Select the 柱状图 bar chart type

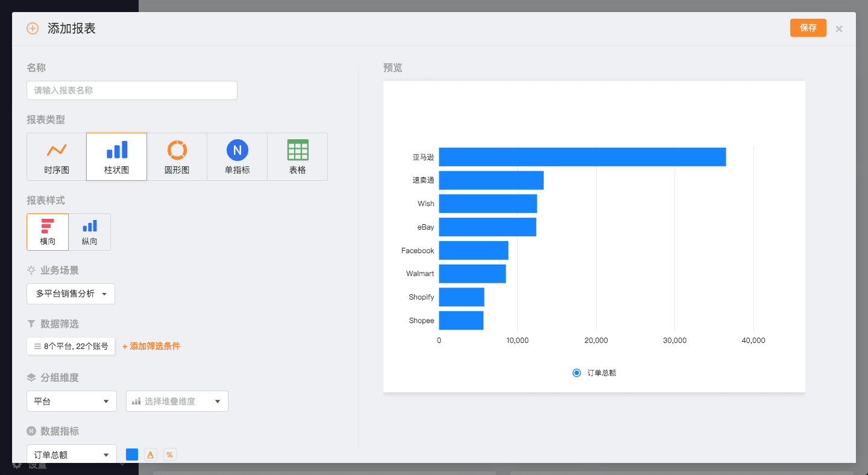[x=116, y=157]
